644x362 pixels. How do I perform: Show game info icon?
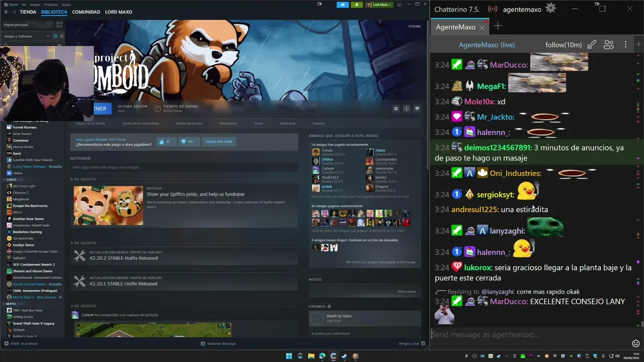pyautogui.click(x=407, y=109)
